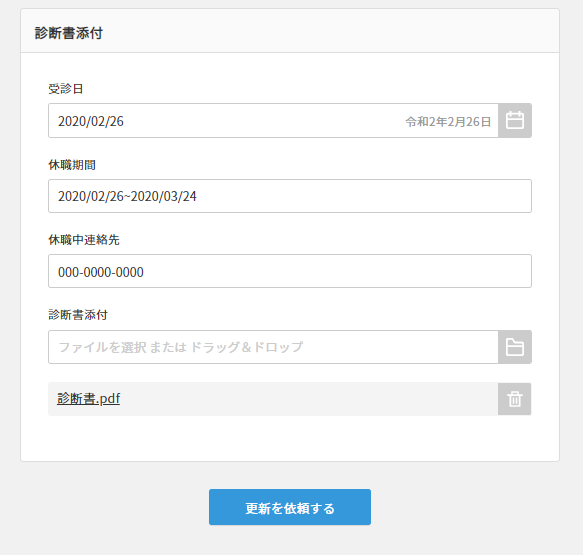Select the 休職中連絡先 phone number field
Viewport: 583px width, 555px height.
(290, 271)
